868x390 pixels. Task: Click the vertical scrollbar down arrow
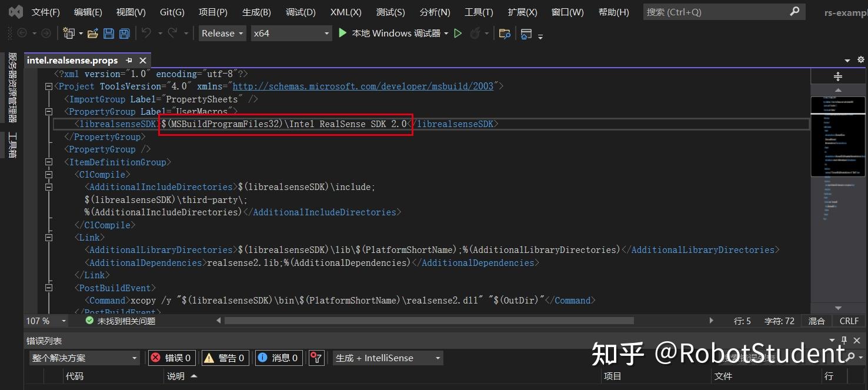click(x=839, y=308)
